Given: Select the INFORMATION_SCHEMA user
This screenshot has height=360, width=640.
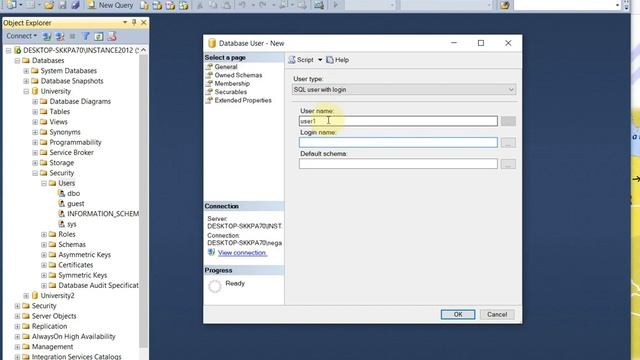Looking at the screenshot, I should pyautogui.click(x=102, y=213).
